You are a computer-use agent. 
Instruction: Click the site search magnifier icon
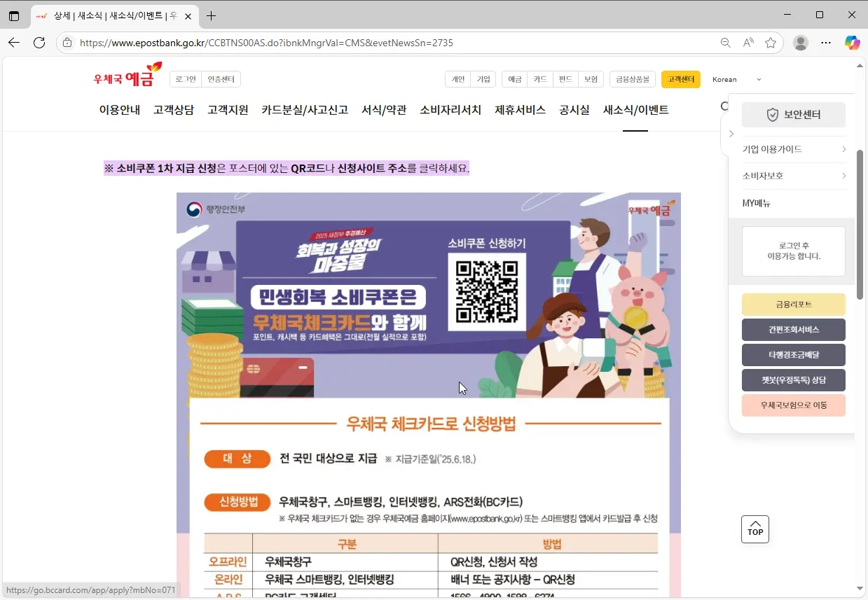[x=724, y=107]
